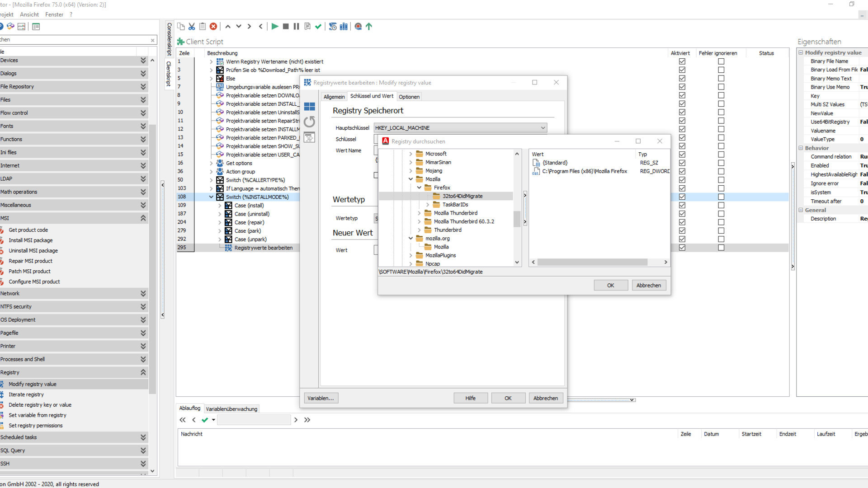Open the Hauptschlüssel dropdown

[x=543, y=128]
